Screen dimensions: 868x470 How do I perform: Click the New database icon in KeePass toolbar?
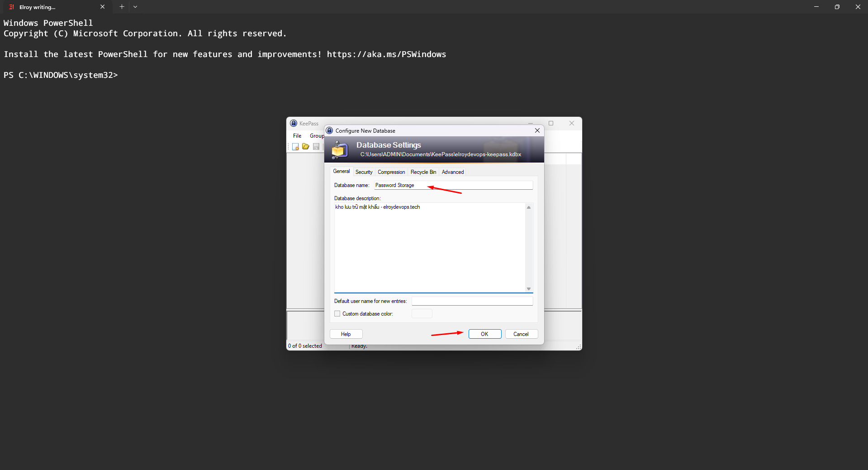coord(295,147)
